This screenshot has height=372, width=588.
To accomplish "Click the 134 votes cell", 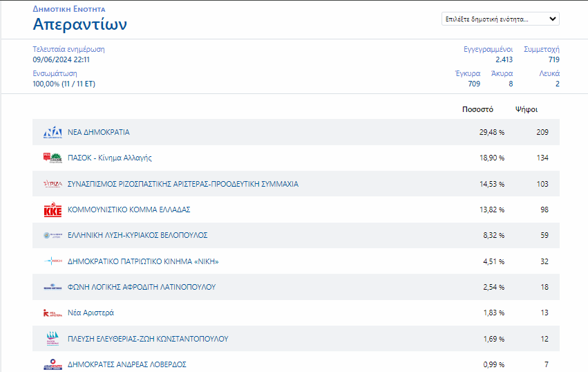I will click(542, 158).
